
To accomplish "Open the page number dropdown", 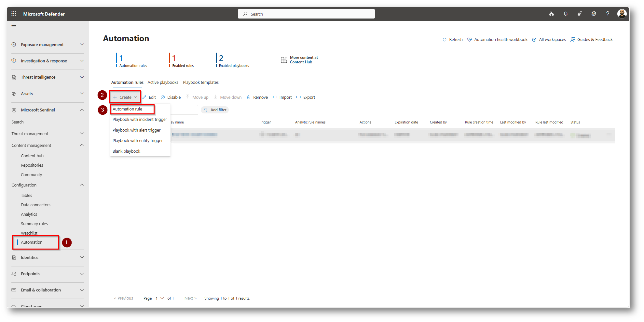I will click(159, 298).
